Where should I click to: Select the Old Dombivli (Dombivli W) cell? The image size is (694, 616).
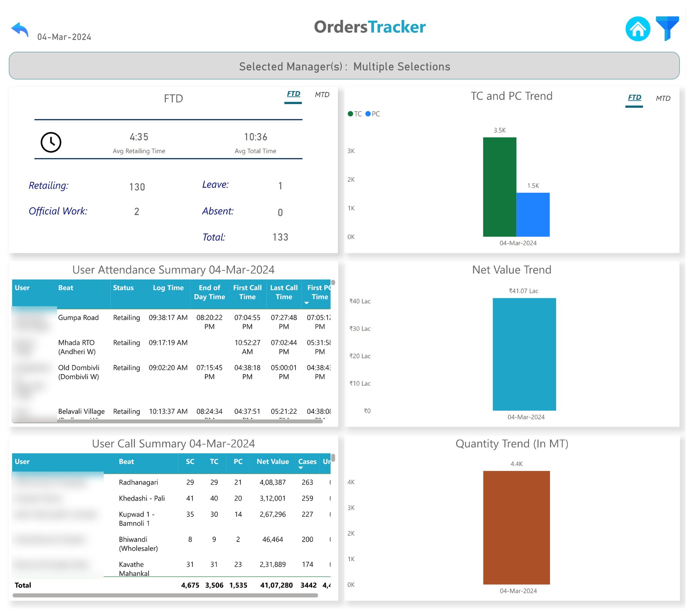click(x=79, y=372)
